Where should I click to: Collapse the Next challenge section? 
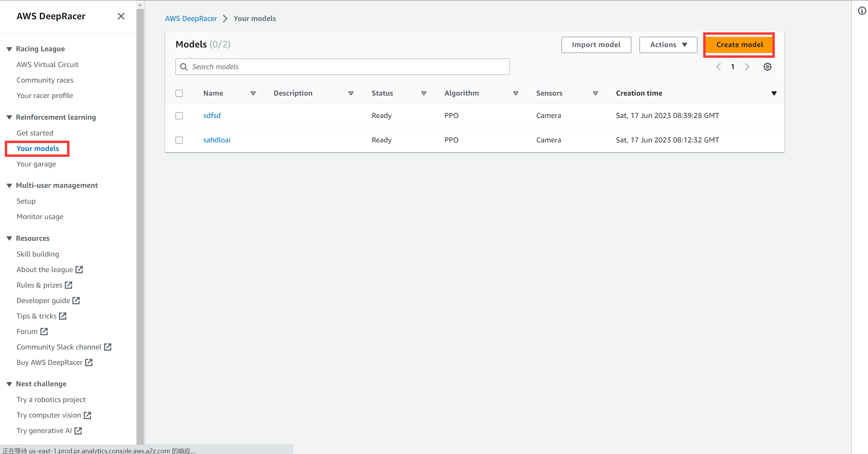coord(9,384)
